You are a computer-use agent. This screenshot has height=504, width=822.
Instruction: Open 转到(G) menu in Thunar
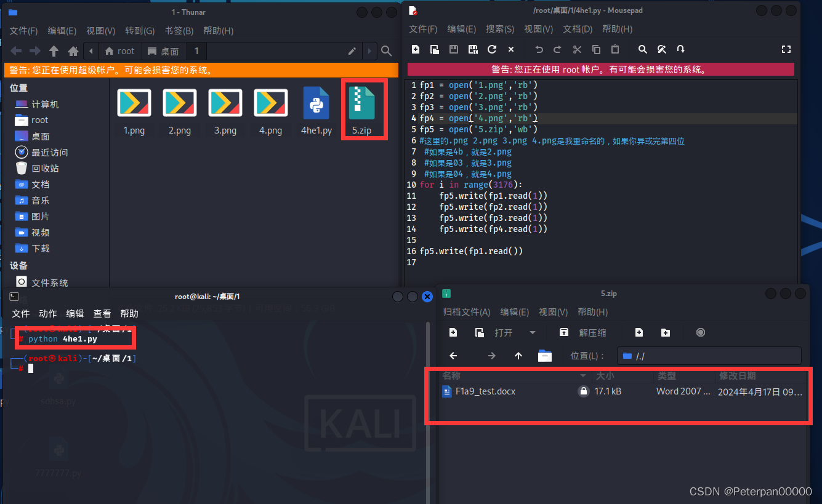click(140, 31)
